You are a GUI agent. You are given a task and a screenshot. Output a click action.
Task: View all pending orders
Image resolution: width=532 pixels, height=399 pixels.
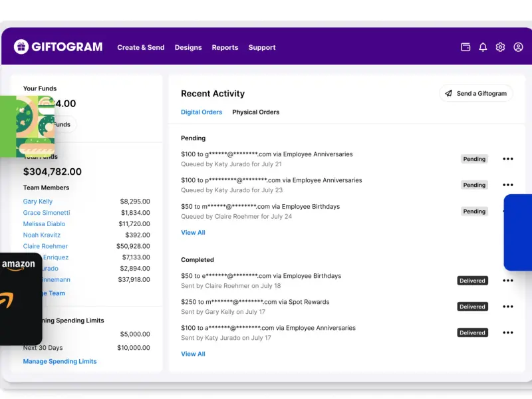coord(193,232)
